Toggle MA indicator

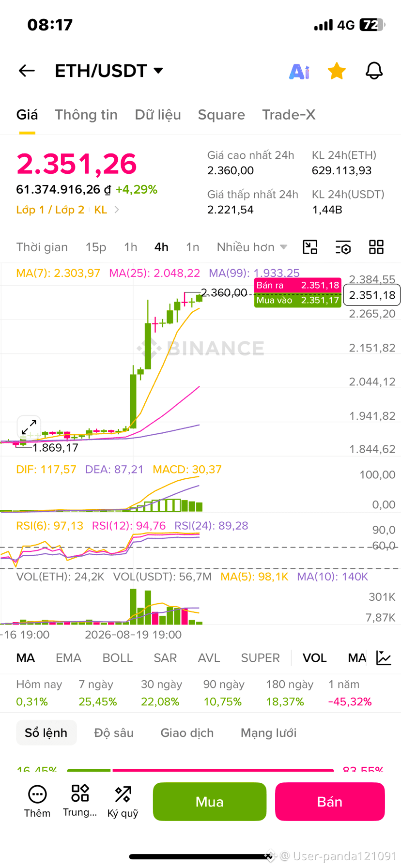coord(26,658)
